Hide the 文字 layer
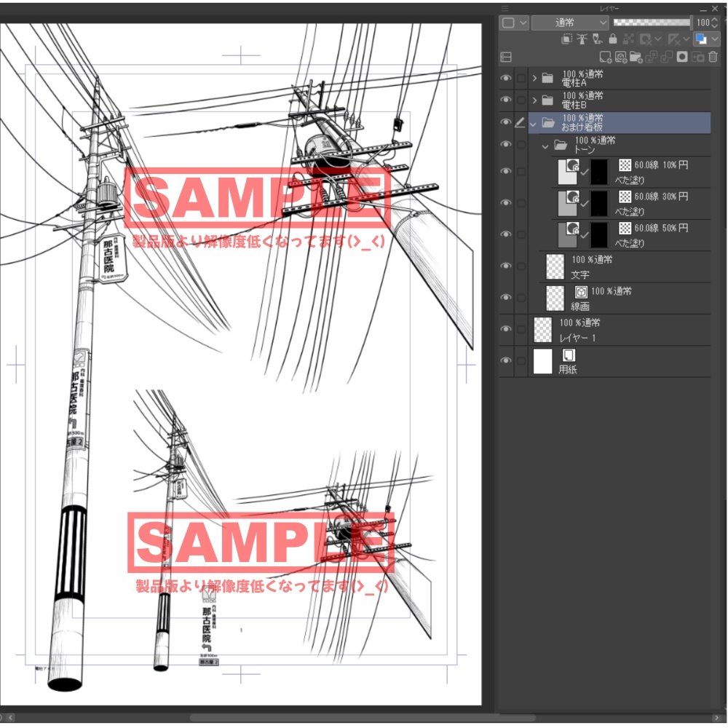The width and height of the screenshot is (728, 728). (506, 266)
